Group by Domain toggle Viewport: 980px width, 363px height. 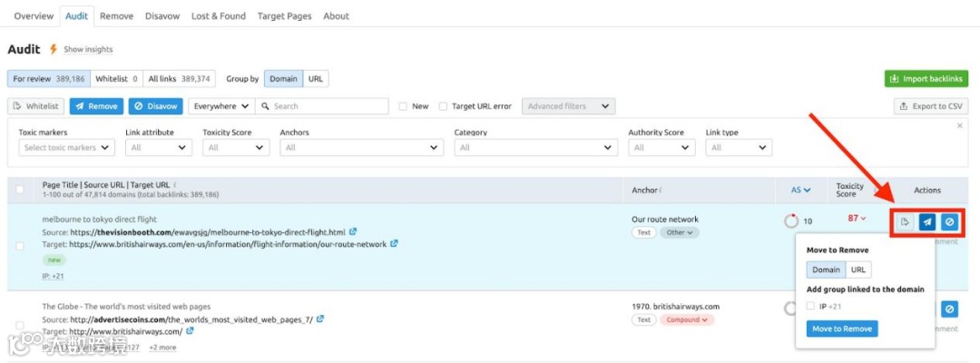click(x=283, y=79)
